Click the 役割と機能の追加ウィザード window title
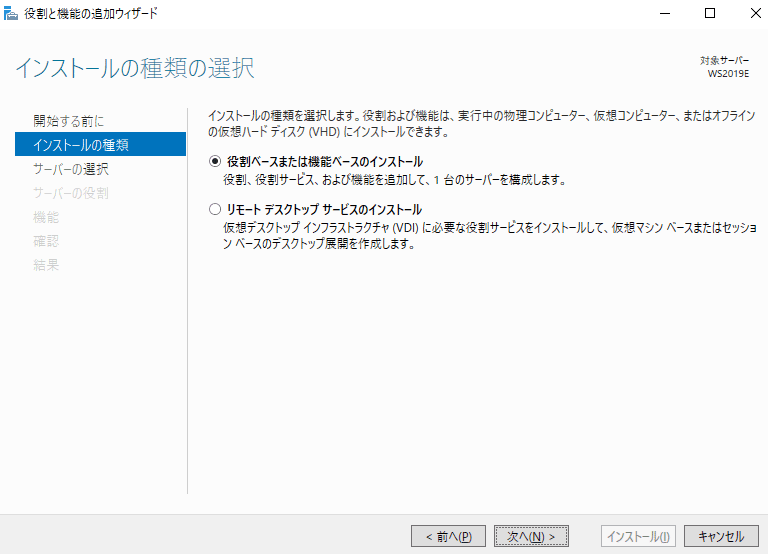Image resolution: width=768 pixels, height=554 pixels. 91,14
